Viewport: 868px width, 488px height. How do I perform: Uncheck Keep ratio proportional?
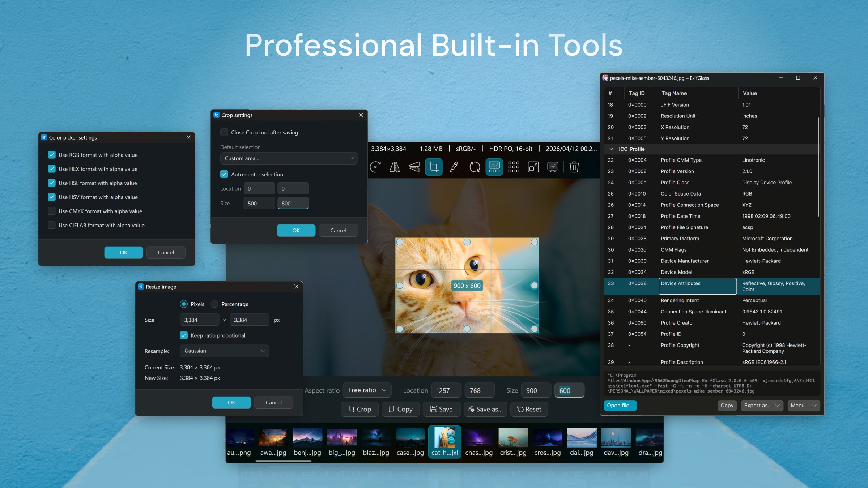(184, 335)
